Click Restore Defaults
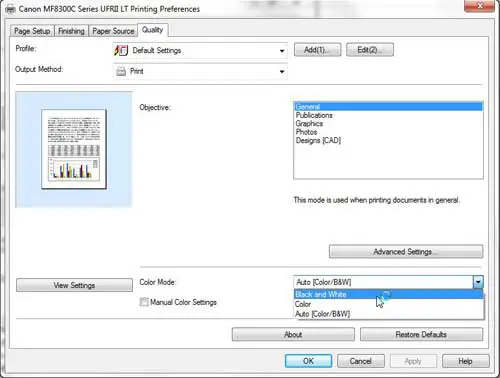The height and width of the screenshot is (378, 500). click(421, 334)
